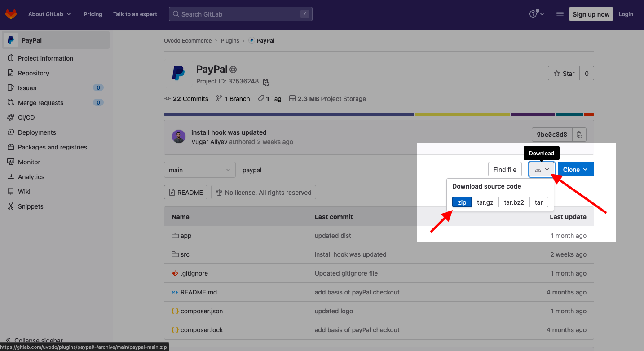Image resolution: width=644 pixels, height=351 pixels.
Task: Open the main branch selector dropdown
Action: click(200, 170)
